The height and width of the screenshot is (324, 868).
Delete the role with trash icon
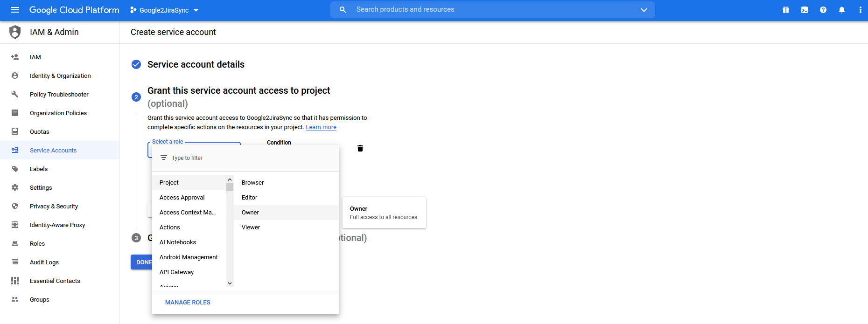[x=360, y=148]
